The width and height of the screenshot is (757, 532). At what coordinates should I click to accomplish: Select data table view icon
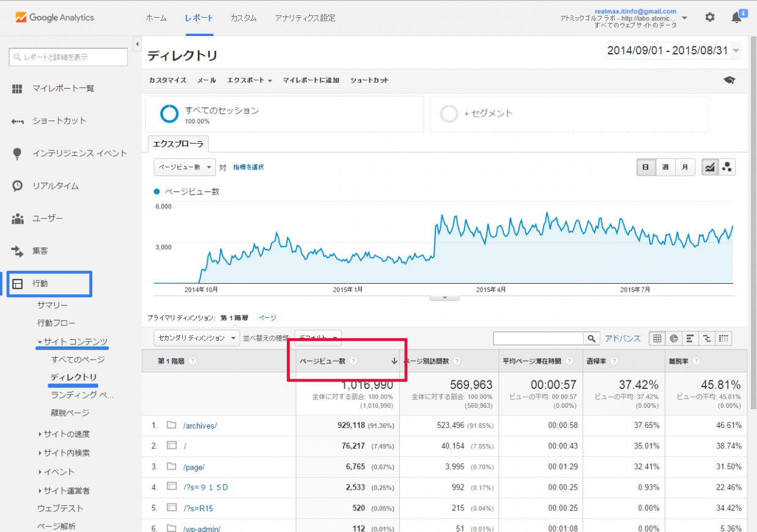click(x=657, y=338)
